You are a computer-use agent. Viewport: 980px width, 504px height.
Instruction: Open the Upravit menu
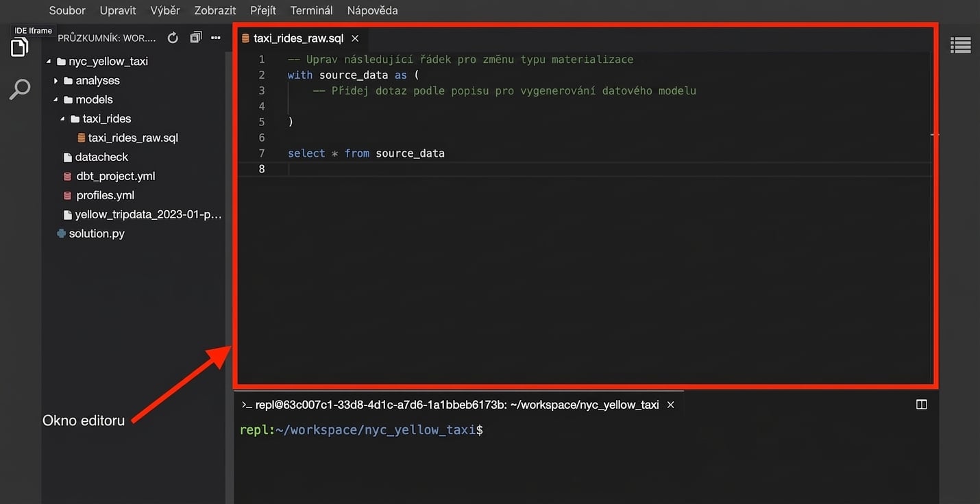pos(118,10)
